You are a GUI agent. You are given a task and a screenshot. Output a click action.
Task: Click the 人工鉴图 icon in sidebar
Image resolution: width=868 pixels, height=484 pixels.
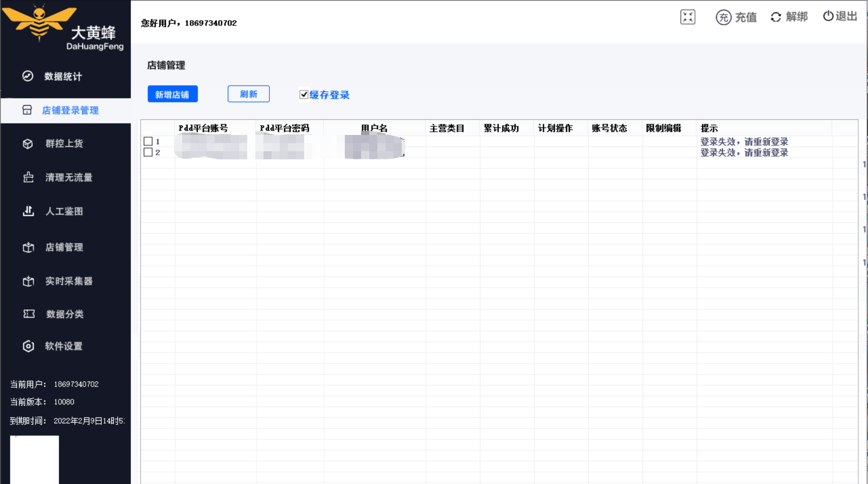click(x=28, y=211)
